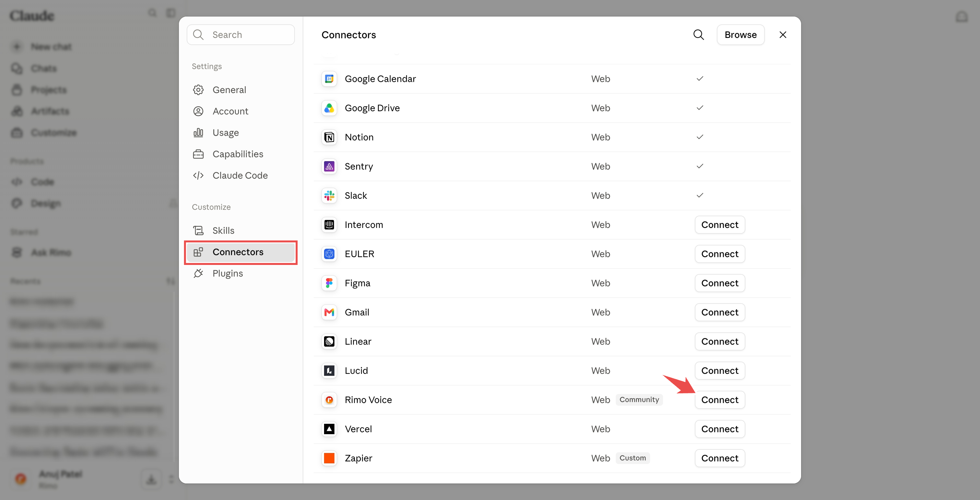The width and height of the screenshot is (980, 500).
Task: Go to Capabilities settings
Action: tap(241, 154)
